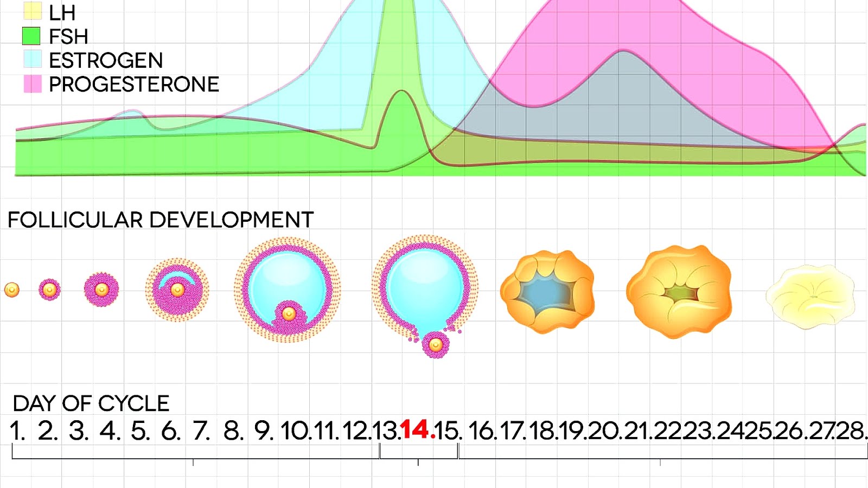The width and height of the screenshot is (868, 488).
Task: Click day 26 on the cycle axis
Action: point(790,431)
